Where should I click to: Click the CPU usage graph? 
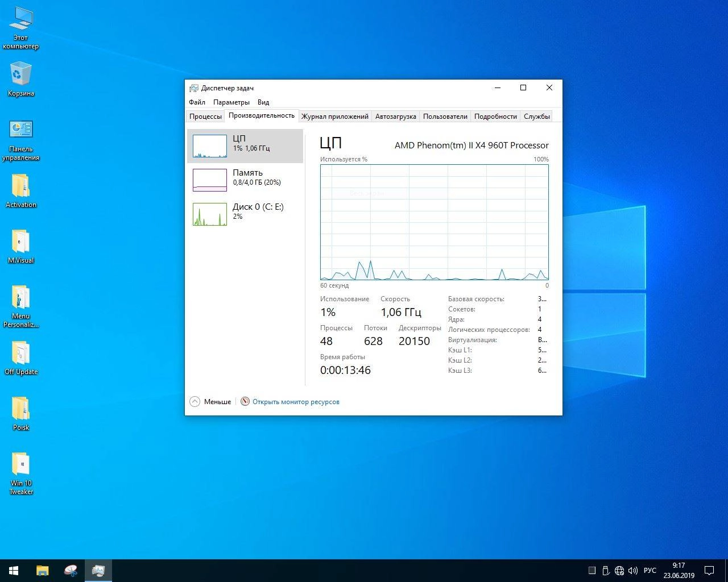435,222
